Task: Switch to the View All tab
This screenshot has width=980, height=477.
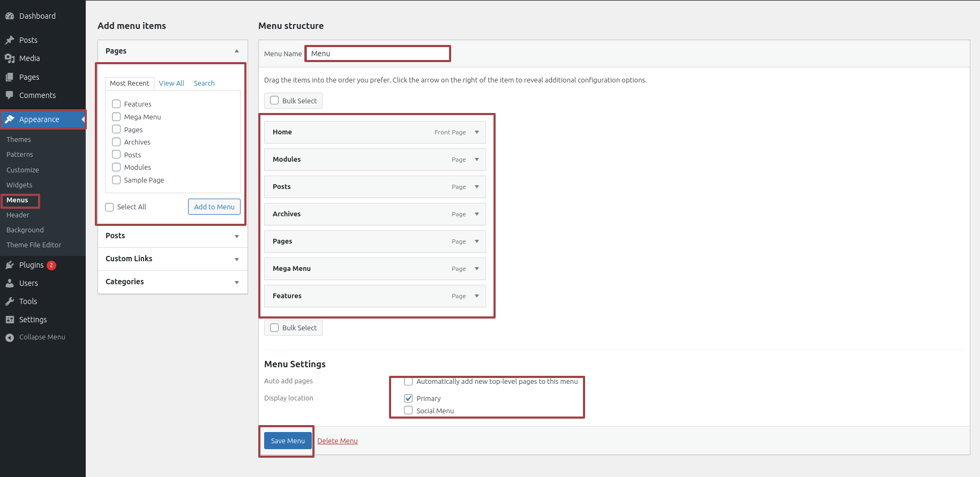Action: click(171, 83)
